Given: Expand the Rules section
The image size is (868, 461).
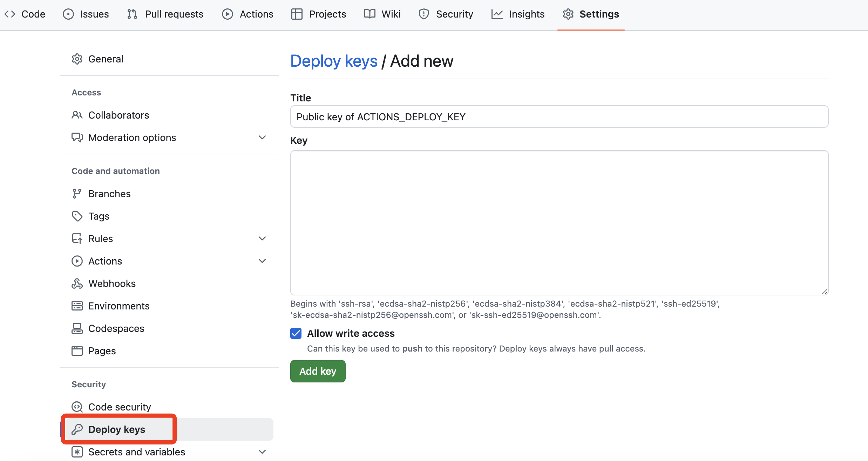Looking at the screenshot, I should [263, 238].
